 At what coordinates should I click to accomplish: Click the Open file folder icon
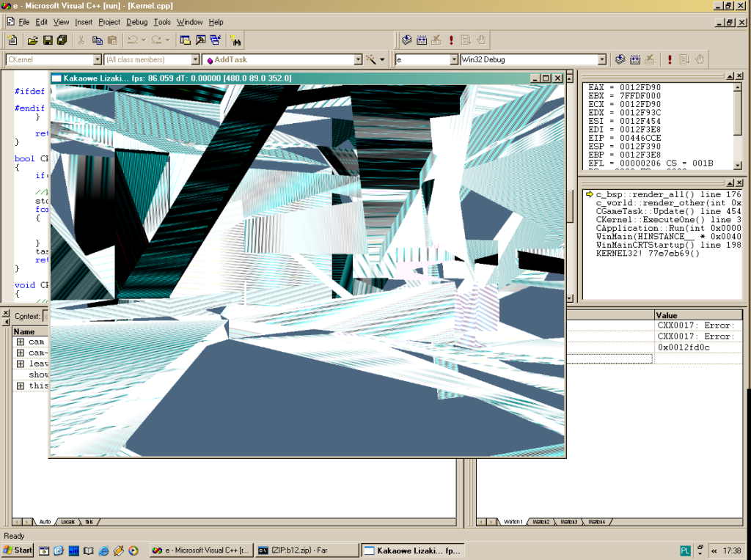coord(32,40)
